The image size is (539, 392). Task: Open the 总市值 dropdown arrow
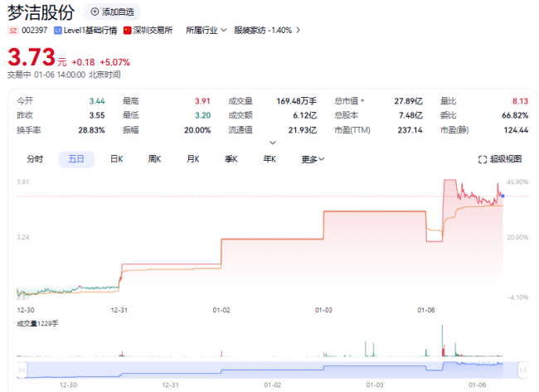tap(362, 101)
